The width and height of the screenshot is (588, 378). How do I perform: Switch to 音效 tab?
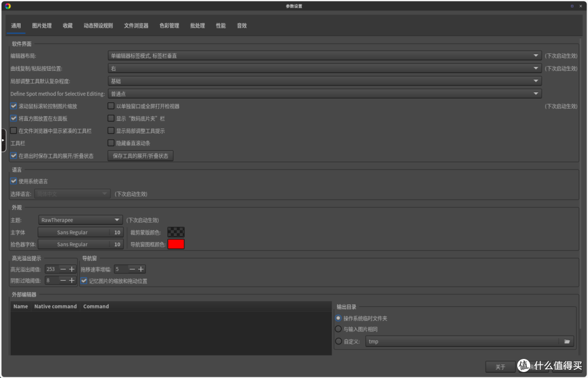point(242,26)
